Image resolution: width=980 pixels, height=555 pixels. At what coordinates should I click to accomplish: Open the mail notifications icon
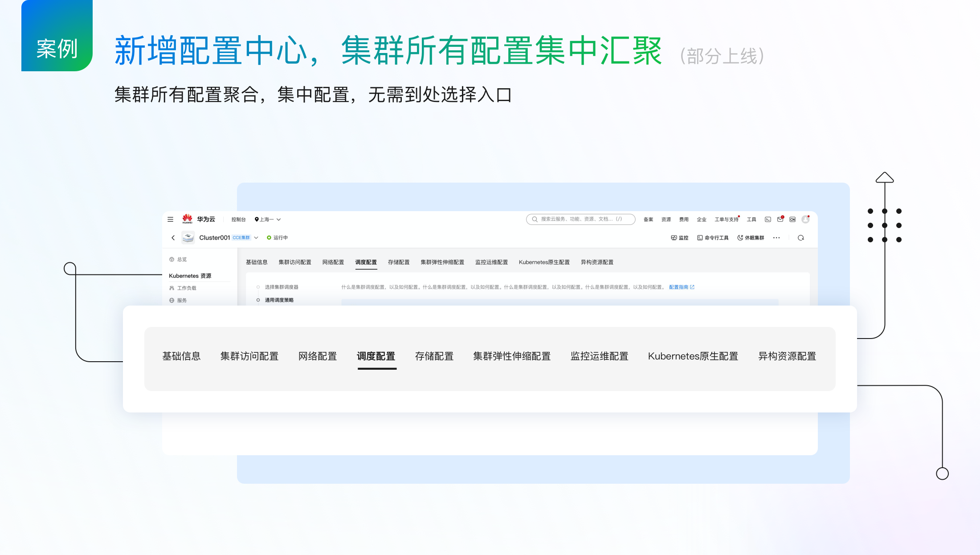tap(780, 219)
